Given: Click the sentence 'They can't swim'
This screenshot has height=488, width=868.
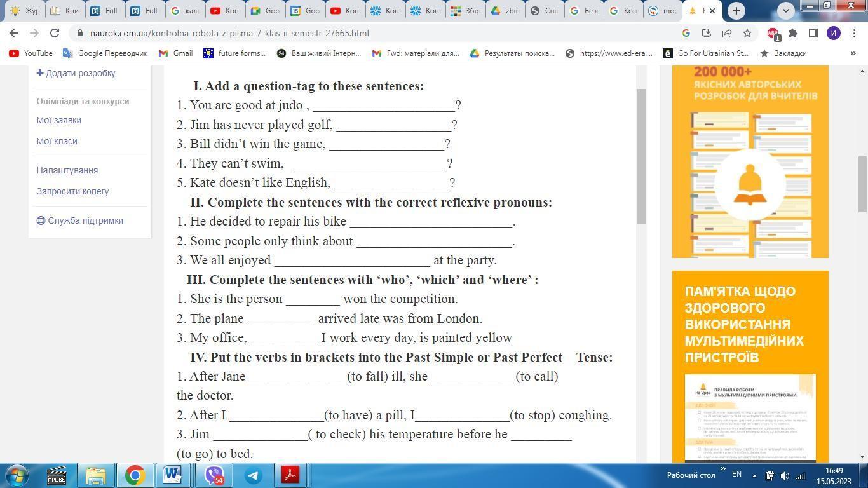Looking at the screenshot, I should [236, 163].
